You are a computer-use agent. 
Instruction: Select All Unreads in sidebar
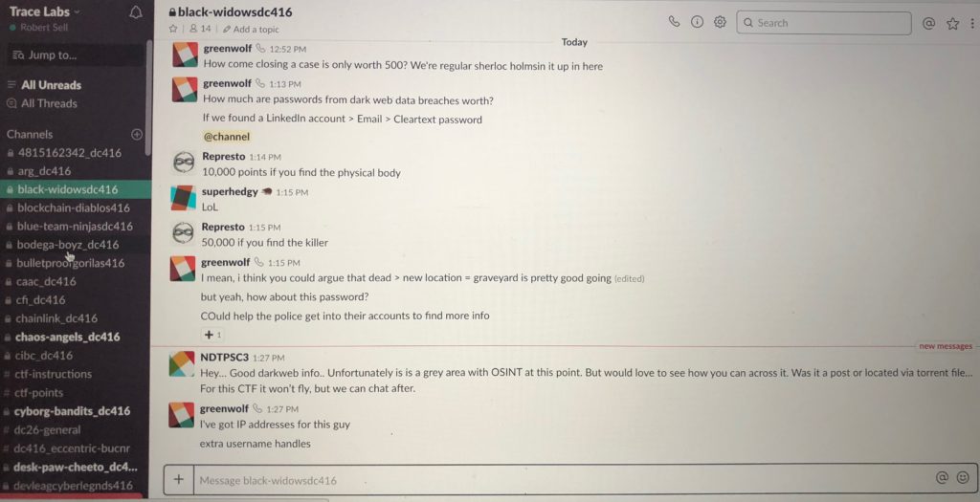(51, 85)
